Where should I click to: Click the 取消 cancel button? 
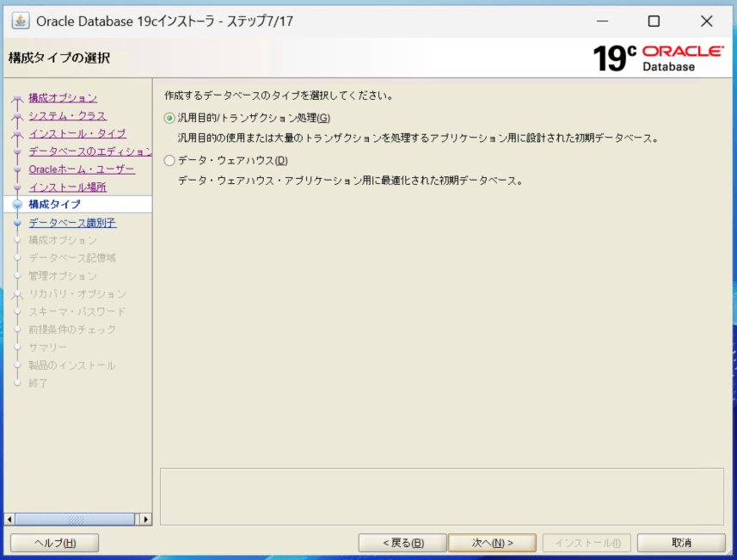pos(681,543)
